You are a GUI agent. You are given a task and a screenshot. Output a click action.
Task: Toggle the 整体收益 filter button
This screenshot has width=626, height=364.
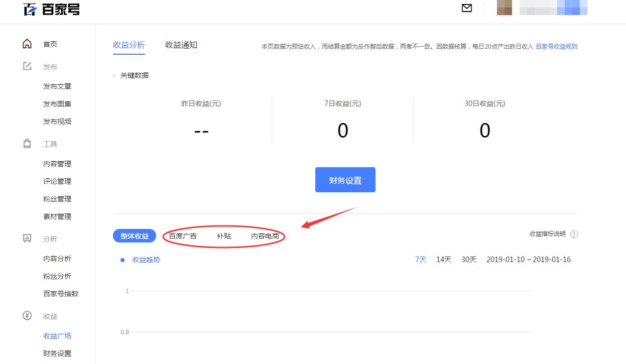point(135,235)
